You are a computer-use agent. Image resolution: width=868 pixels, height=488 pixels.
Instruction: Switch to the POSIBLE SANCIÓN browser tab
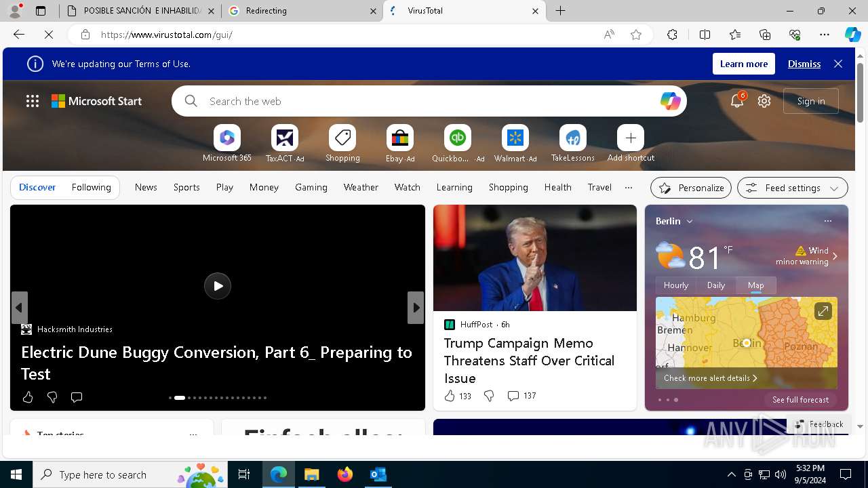[x=140, y=11]
